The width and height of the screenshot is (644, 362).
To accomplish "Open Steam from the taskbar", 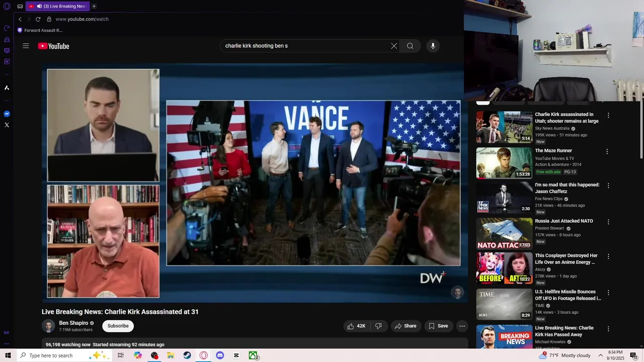I will tap(187, 355).
